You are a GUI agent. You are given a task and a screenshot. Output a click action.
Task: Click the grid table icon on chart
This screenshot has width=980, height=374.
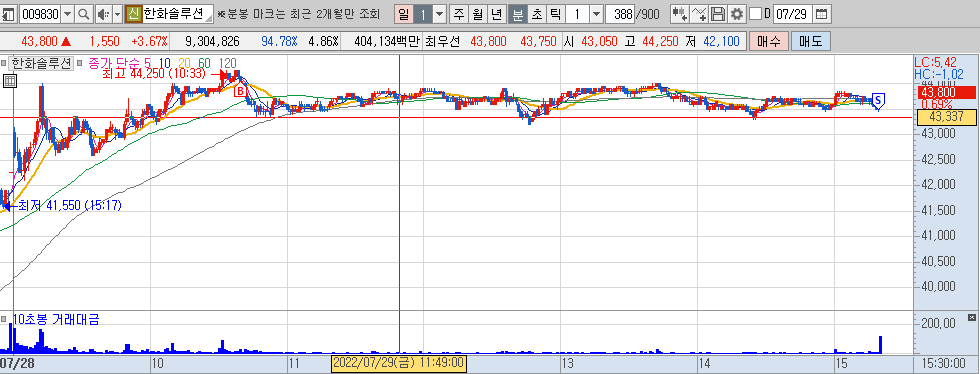(x=9, y=81)
